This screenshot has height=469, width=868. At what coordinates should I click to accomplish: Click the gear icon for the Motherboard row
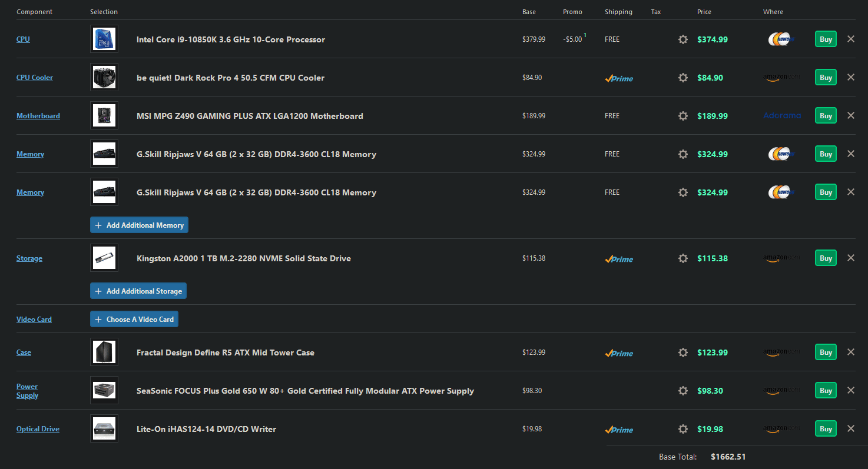click(683, 116)
